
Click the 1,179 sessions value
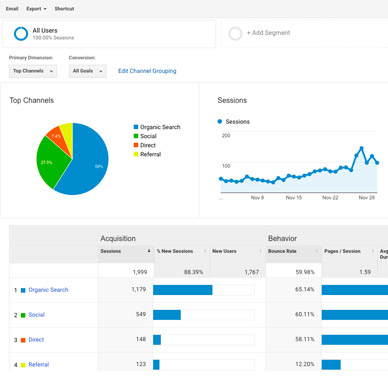click(139, 289)
